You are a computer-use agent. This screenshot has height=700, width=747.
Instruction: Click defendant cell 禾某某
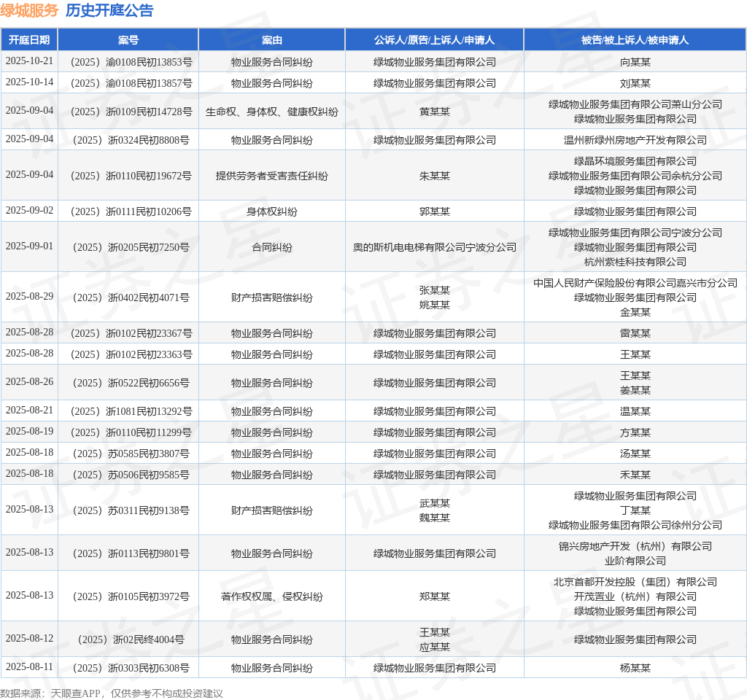click(x=635, y=475)
